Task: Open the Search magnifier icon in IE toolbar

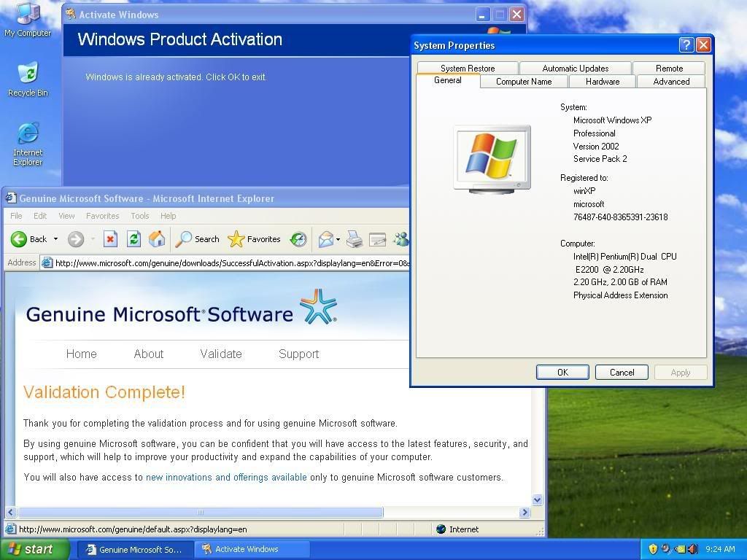Action: point(183,239)
